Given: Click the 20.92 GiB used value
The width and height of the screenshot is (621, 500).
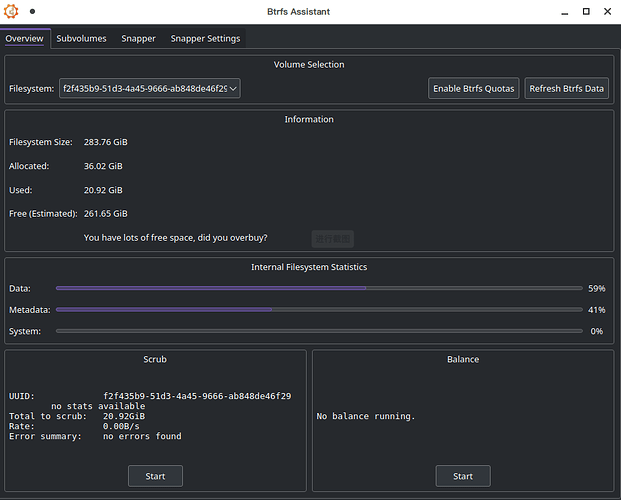Looking at the screenshot, I should 103,190.
